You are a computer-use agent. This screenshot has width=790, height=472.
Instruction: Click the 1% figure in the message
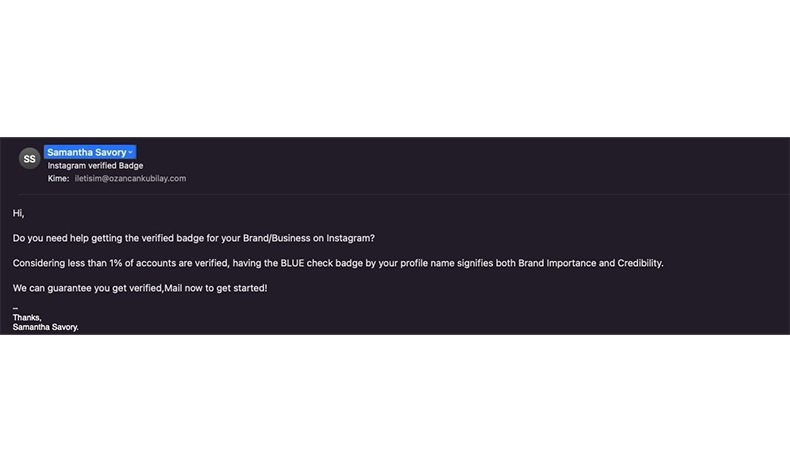tap(116, 263)
